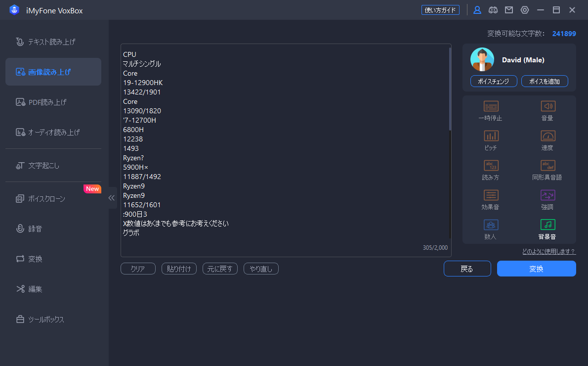Screen dimensions: 588x366
Task: Click the ボイスを追加 button
Action: point(545,81)
